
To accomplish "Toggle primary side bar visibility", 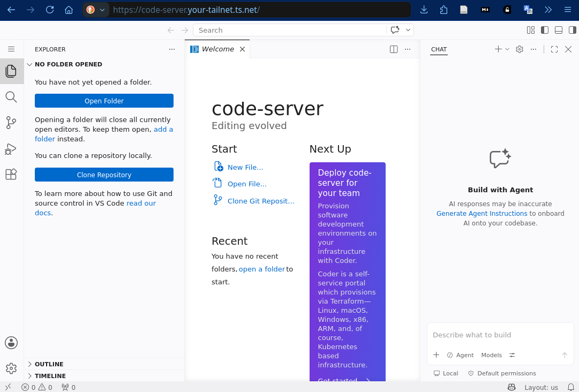I will point(545,30).
